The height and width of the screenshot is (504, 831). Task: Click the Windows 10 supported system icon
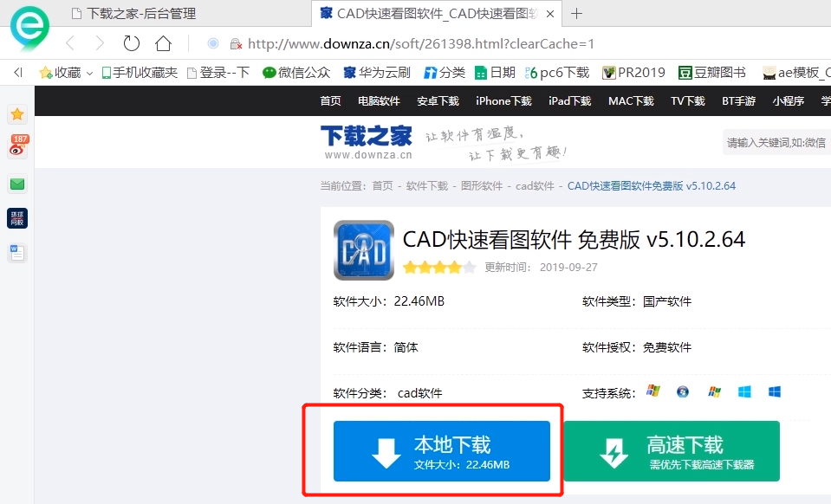pyautogui.click(x=775, y=391)
